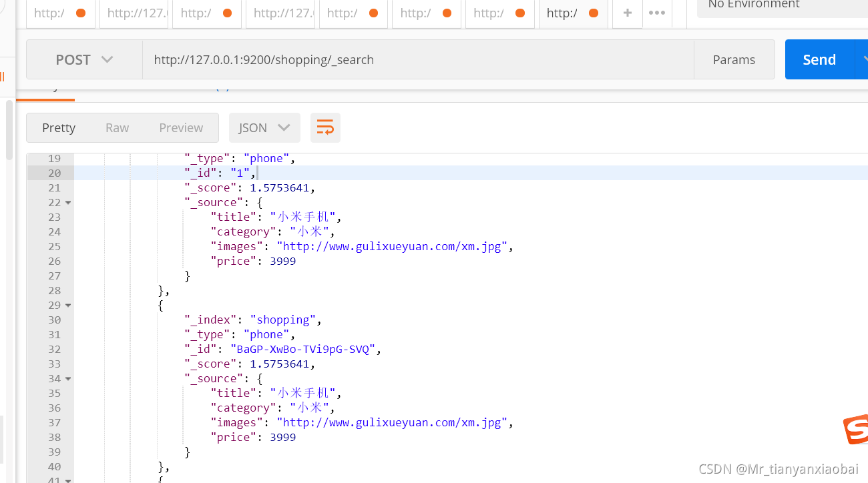Open the POST method dropdown
Viewport: 868px width, 483px height.
84,59
